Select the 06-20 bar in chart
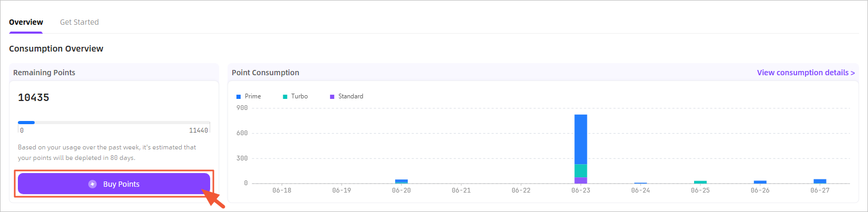868x212 pixels. point(401,181)
